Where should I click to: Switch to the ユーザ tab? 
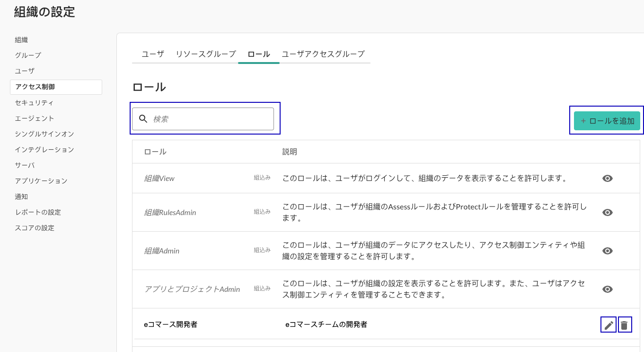click(153, 54)
